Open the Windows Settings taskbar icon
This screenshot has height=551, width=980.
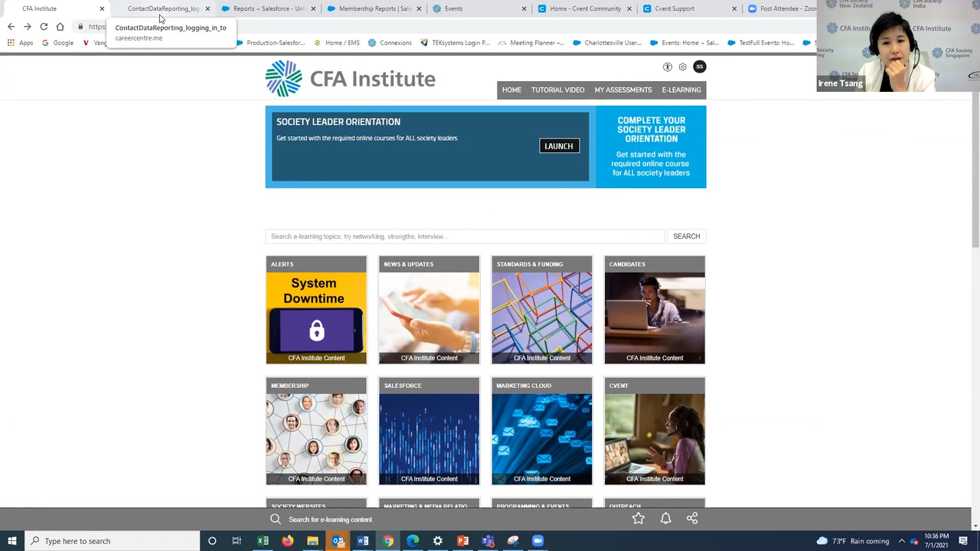[x=437, y=541]
